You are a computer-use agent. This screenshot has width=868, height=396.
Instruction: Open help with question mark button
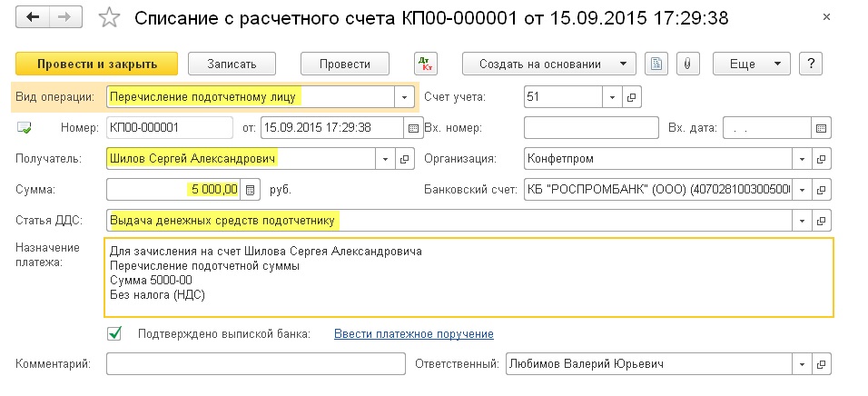click(x=811, y=64)
